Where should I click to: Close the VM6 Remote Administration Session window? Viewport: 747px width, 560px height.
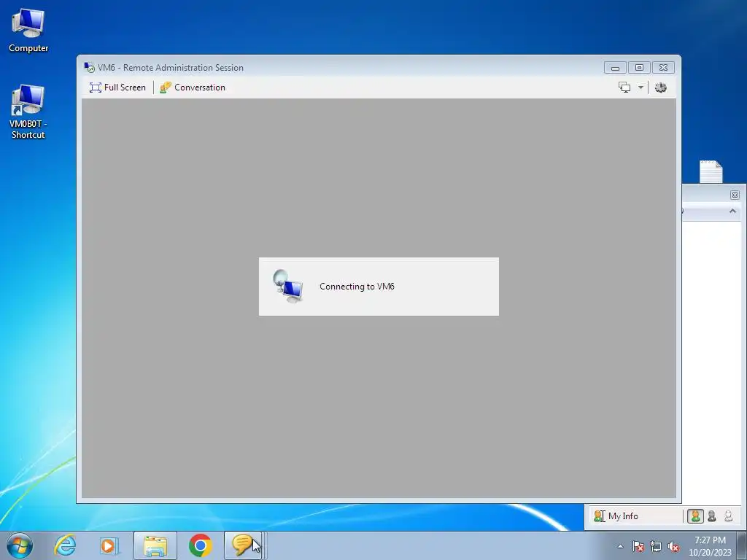click(x=663, y=68)
